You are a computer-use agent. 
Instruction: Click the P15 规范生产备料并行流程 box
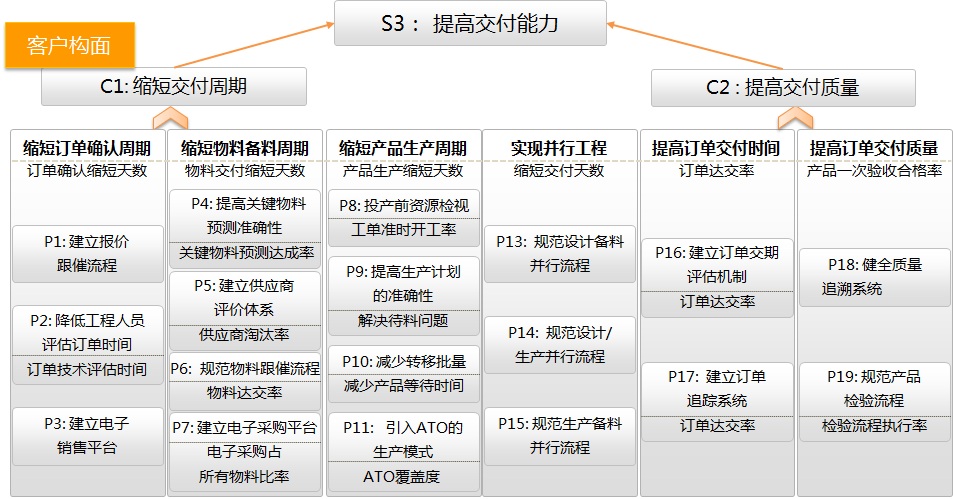[560, 435]
